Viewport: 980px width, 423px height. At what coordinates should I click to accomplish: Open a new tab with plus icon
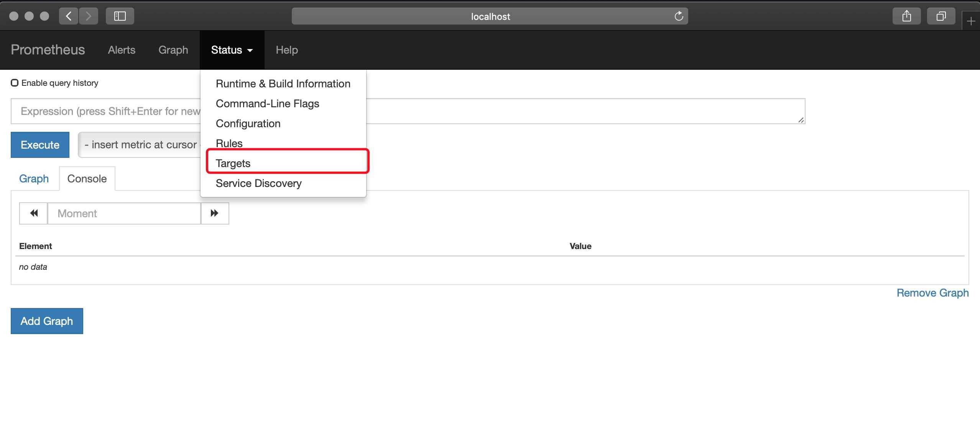(971, 21)
